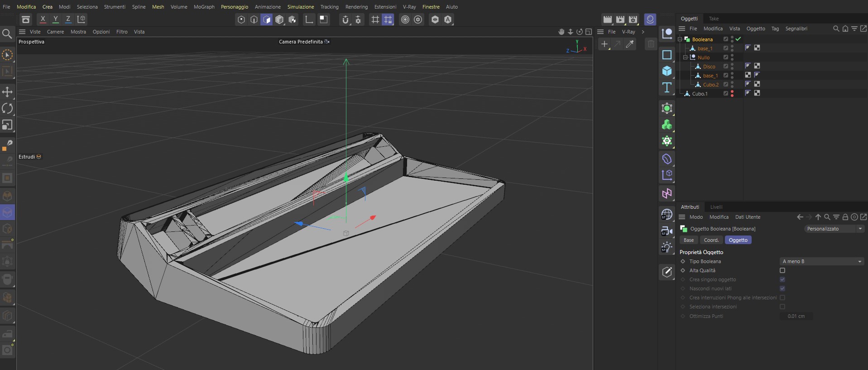
Task: Click the Oggetto attribute tab button
Action: point(738,240)
